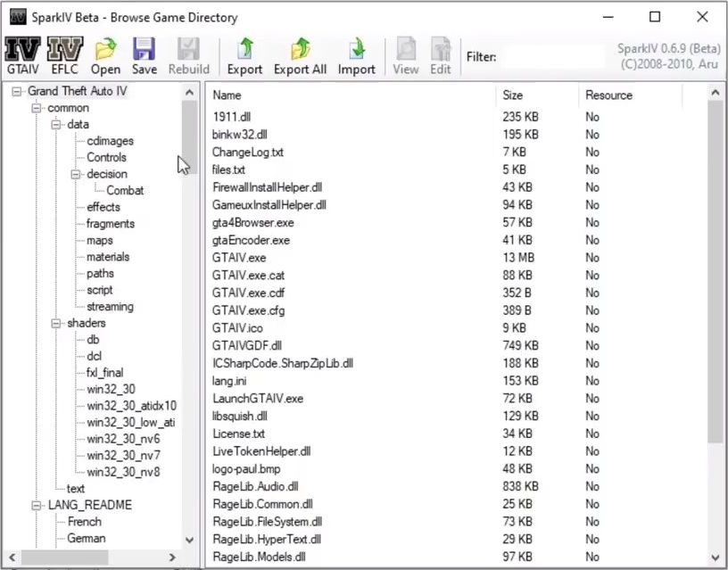728x570 pixels.
Task: Click inside the Filter text field
Action: click(553, 57)
